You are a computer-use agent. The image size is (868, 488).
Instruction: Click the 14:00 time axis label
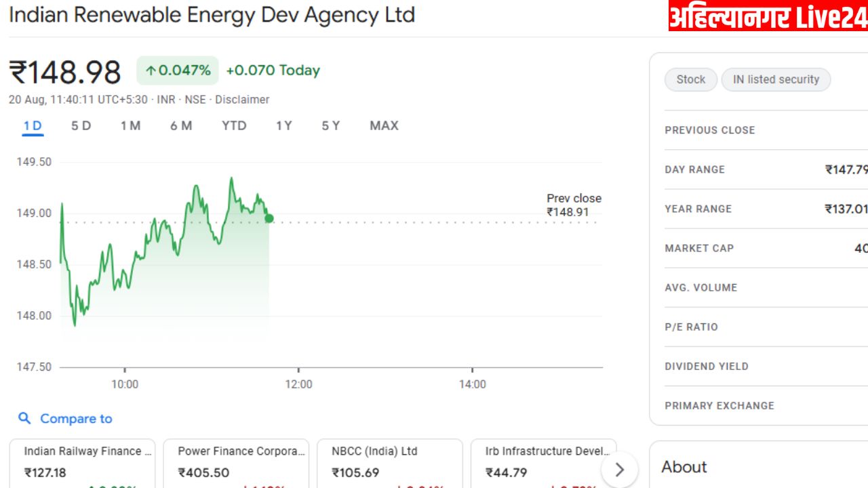[x=472, y=384]
